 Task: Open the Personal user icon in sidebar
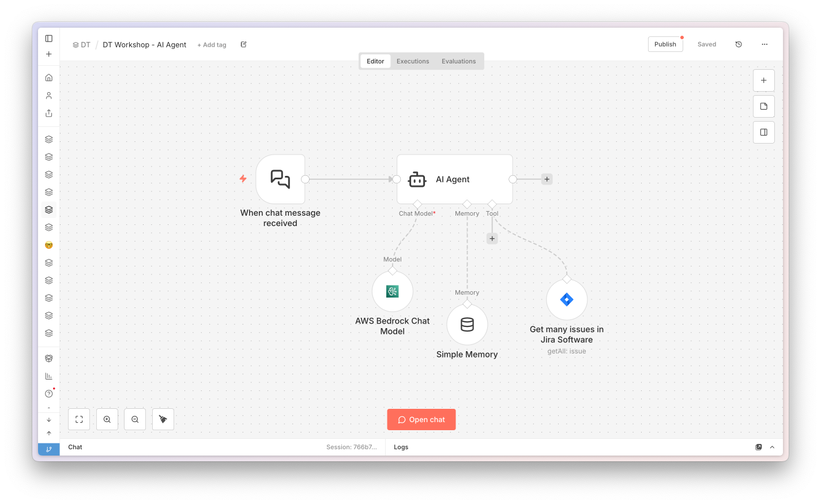[49, 95]
